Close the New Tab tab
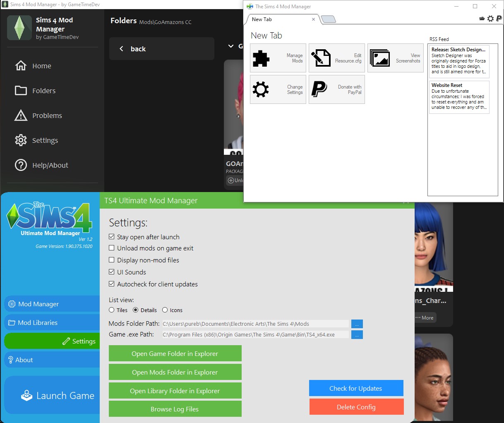This screenshot has height=423, width=504. (x=313, y=19)
